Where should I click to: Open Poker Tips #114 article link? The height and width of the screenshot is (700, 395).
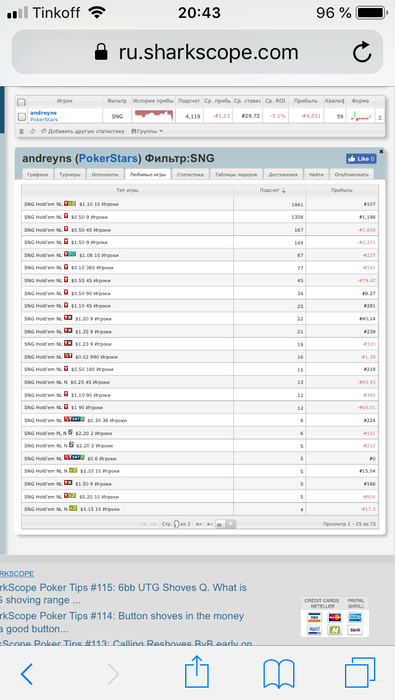point(122,622)
